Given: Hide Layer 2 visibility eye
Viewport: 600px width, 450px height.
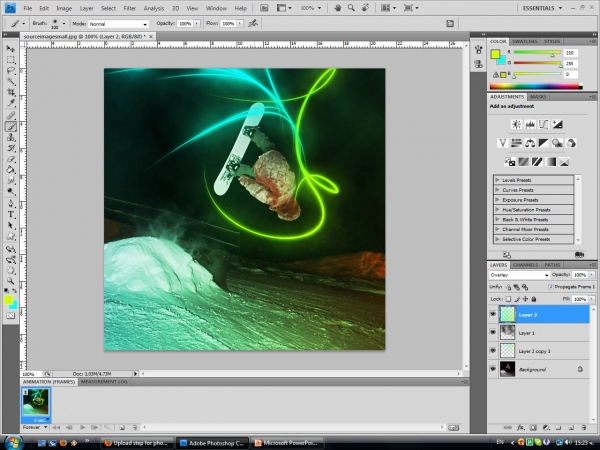Looking at the screenshot, I should (x=493, y=314).
